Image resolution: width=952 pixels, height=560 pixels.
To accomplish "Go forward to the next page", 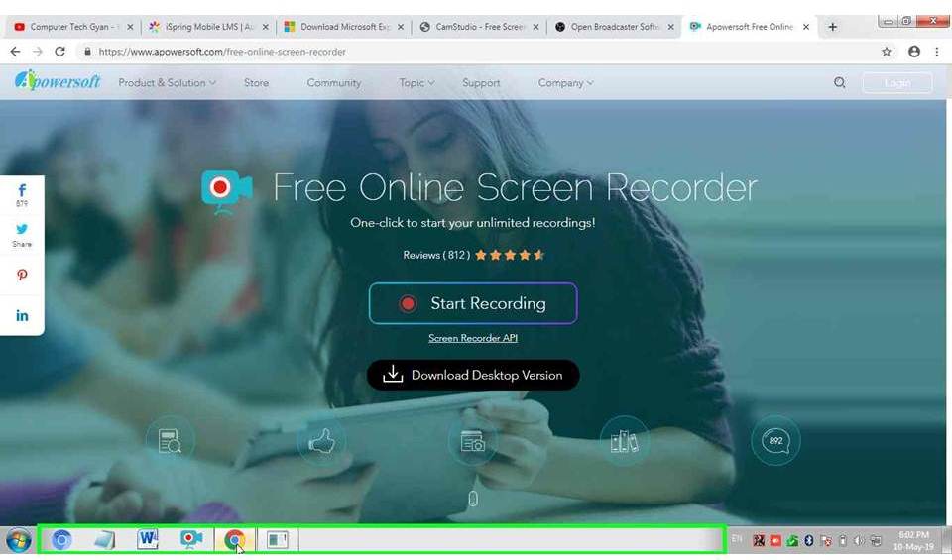I will point(38,52).
